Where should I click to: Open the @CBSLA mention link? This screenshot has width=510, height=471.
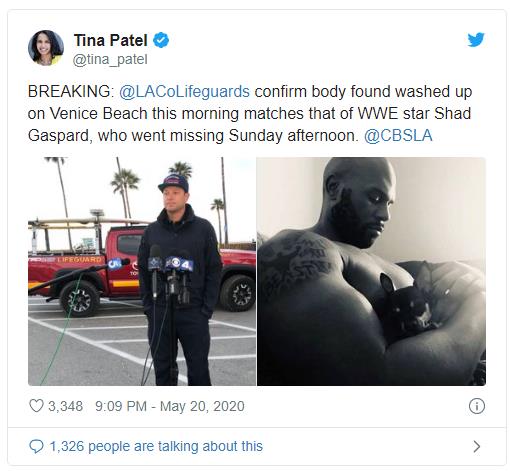pos(398,136)
